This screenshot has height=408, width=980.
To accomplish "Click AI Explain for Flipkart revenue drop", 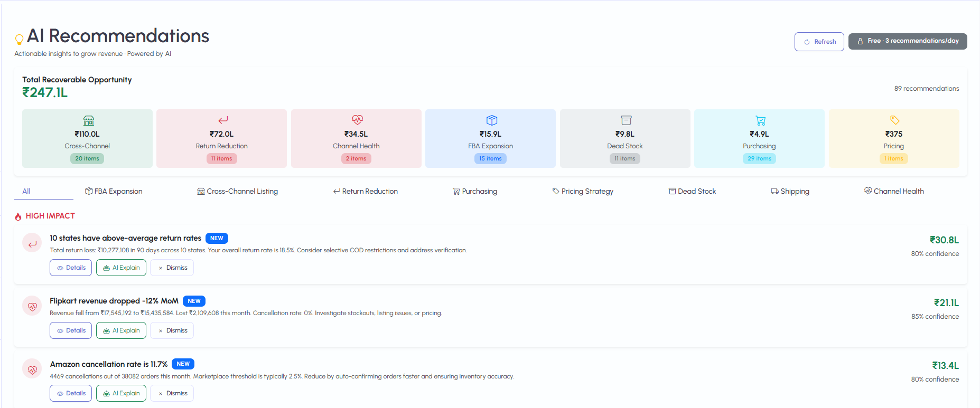I will pos(121,330).
